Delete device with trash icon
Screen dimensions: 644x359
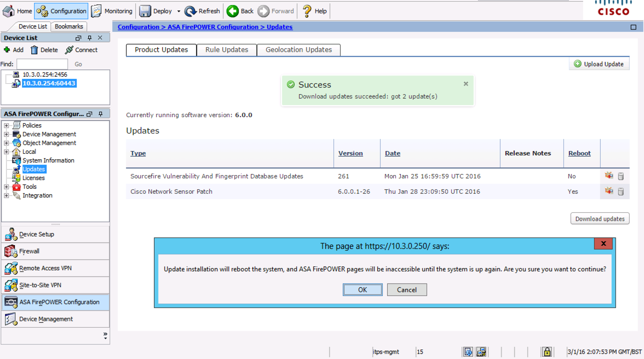point(34,50)
